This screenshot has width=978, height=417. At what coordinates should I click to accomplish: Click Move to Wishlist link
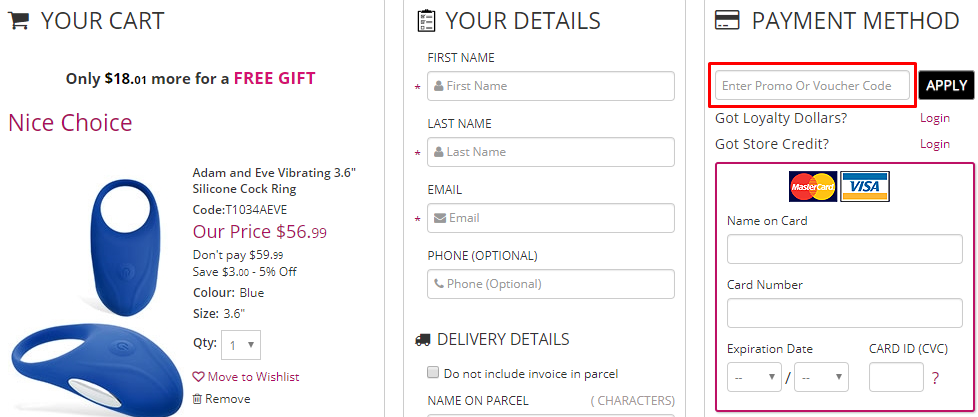click(246, 377)
